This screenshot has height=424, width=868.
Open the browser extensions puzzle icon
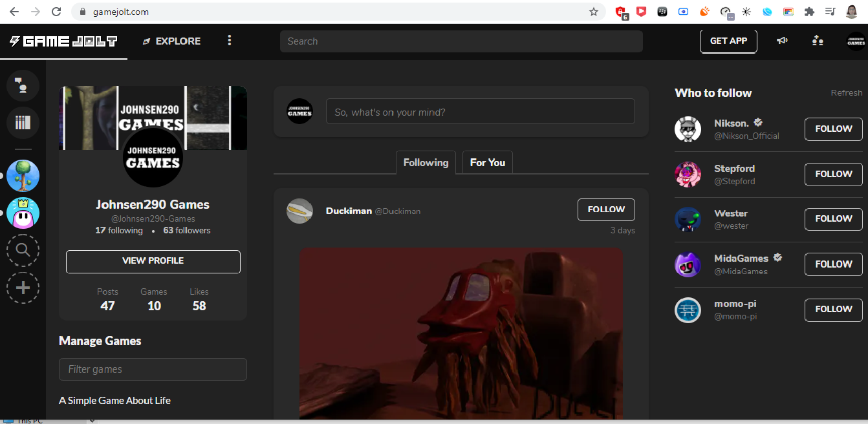click(x=809, y=12)
